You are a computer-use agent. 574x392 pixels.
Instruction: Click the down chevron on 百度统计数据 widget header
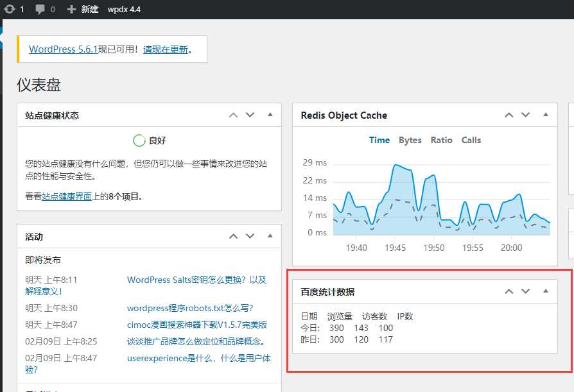coord(525,291)
